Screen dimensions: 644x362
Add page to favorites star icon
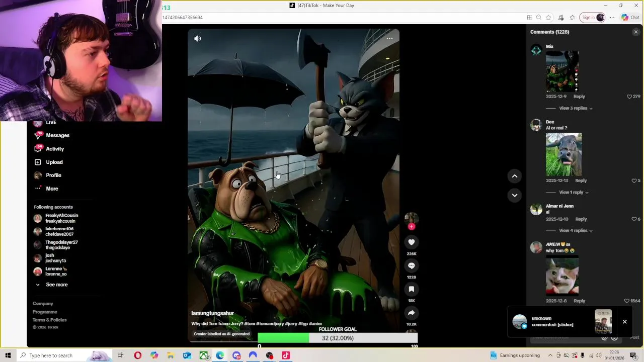click(548, 17)
